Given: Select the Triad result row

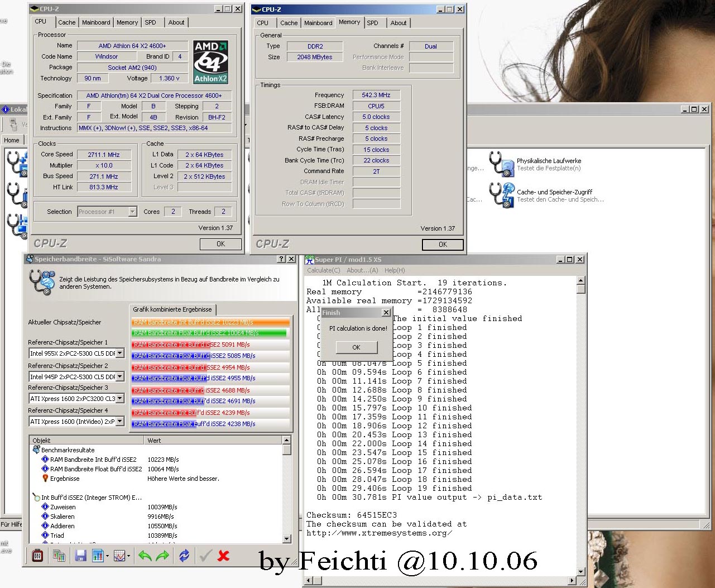Looking at the screenshot, I should pyautogui.click(x=156, y=536).
